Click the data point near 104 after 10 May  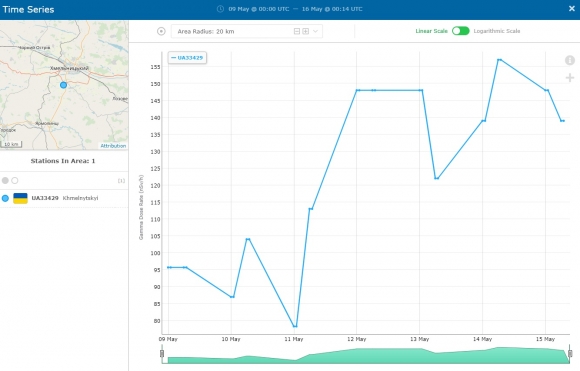click(248, 239)
